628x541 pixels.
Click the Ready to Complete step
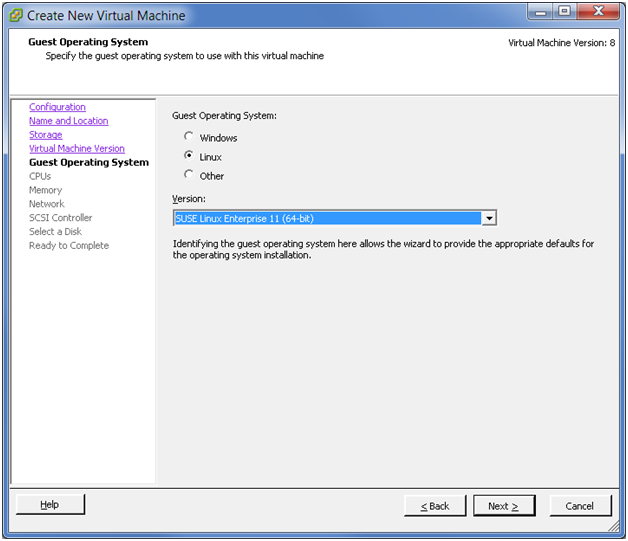click(69, 245)
